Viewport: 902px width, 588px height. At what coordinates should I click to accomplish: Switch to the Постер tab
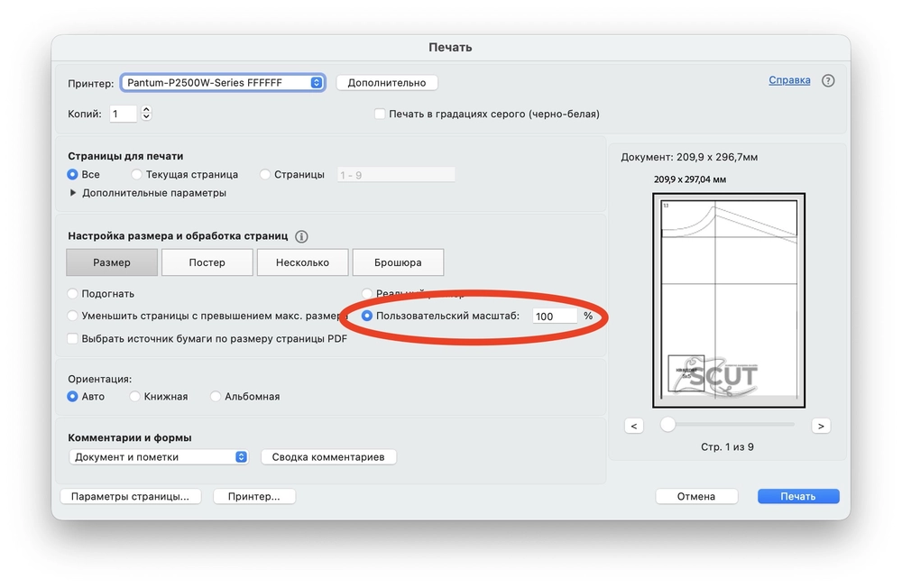[x=207, y=262]
